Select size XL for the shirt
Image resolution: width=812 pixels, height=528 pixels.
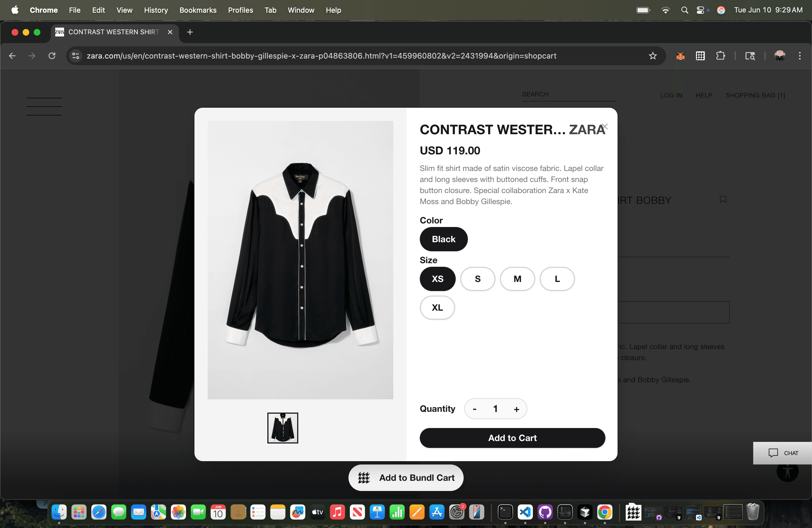[x=437, y=308]
